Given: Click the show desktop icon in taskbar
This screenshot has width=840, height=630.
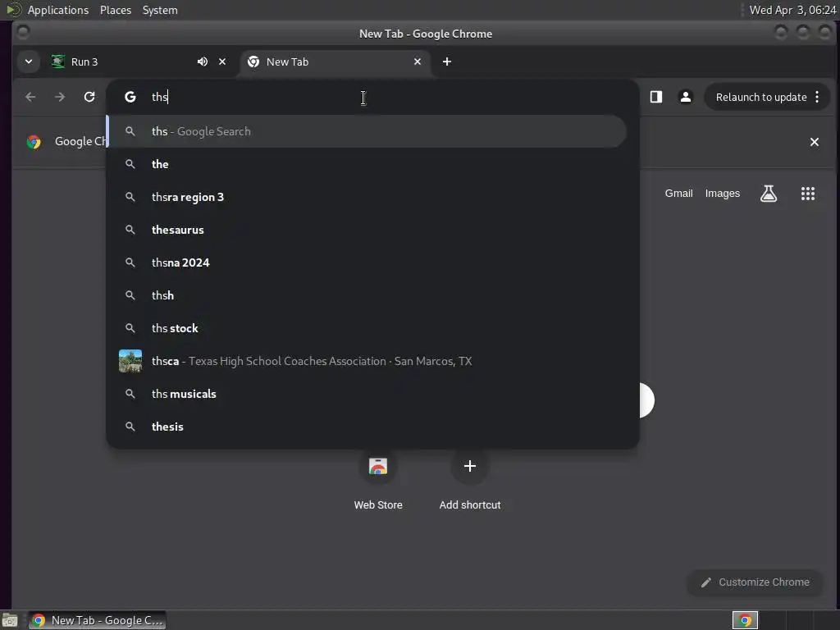Looking at the screenshot, I should (10, 620).
